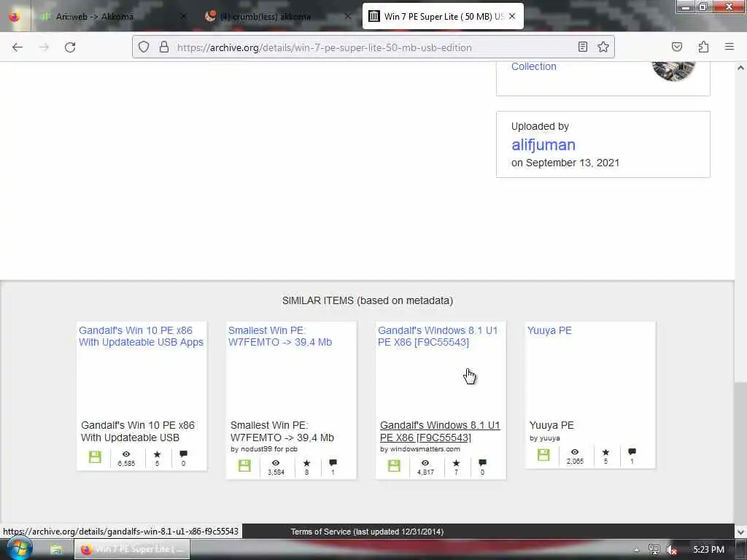
Task: Click 'on September 13, 2021' upload date text
Action: click(565, 163)
